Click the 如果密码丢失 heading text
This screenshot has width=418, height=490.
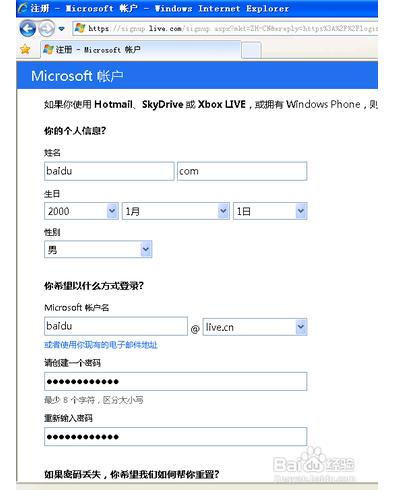(132, 474)
